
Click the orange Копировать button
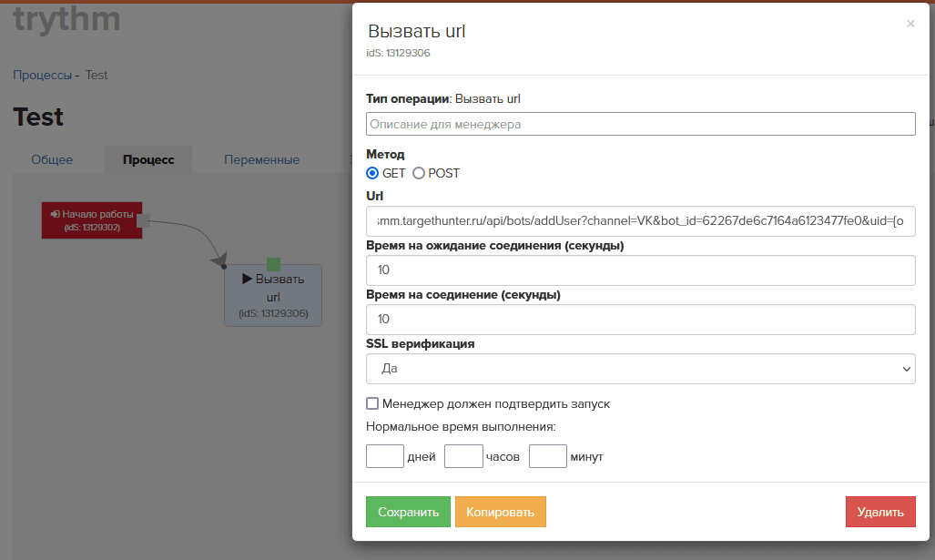click(500, 512)
